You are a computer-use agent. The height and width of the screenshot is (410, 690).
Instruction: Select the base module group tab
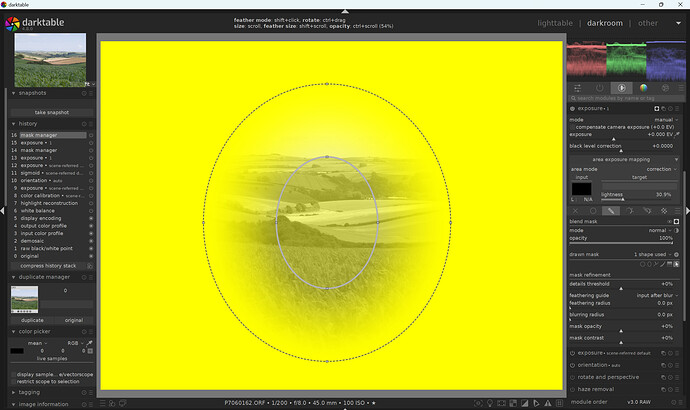click(x=621, y=88)
